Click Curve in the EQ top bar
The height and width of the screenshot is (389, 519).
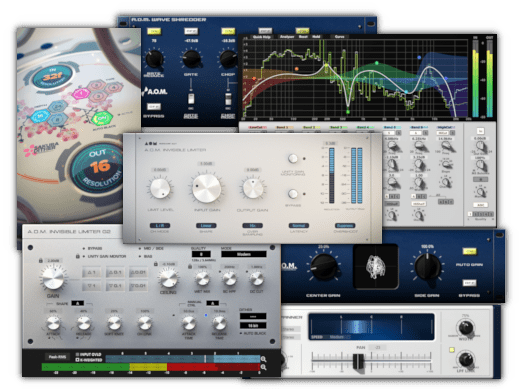click(339, 37)
